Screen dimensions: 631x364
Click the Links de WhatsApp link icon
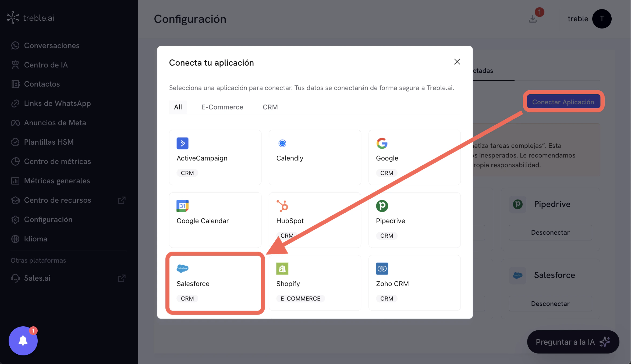15,103
